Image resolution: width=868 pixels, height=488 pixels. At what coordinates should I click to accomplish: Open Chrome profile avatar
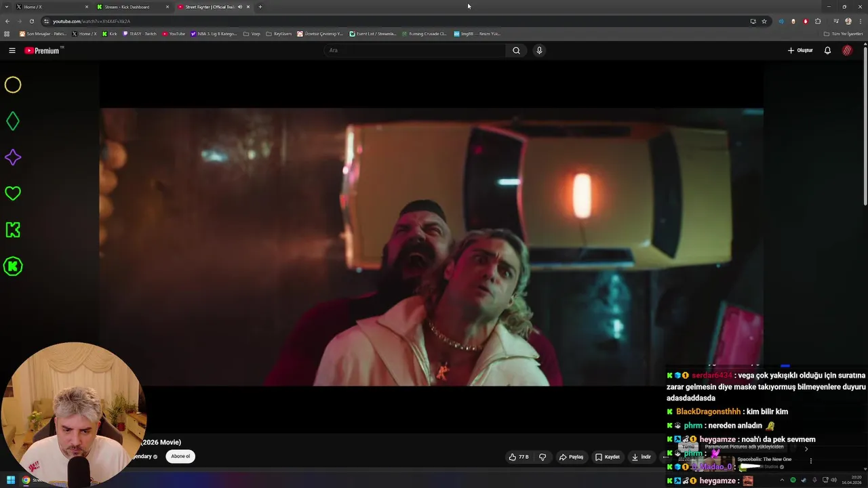point(848,21)
